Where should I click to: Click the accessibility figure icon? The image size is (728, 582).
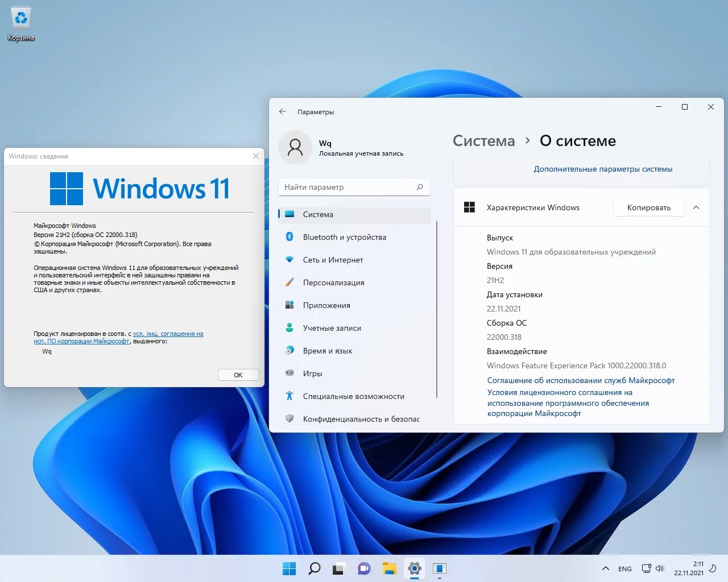(289, 396)
